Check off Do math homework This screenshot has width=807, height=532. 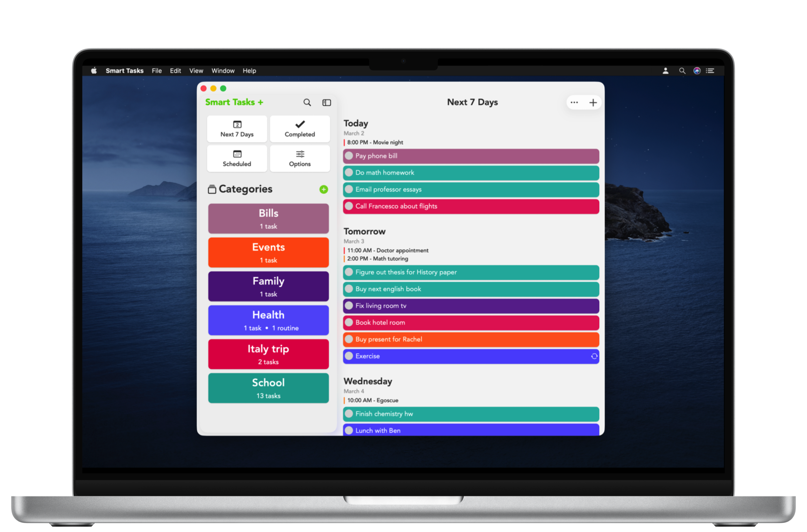[x=349, y=173]
